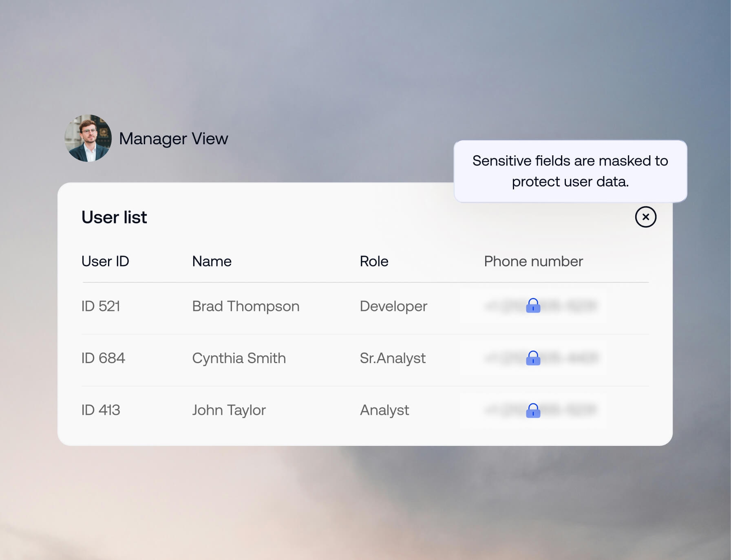Select the ID 684 cell
This screenshot has width=731, height=560.
103,358
